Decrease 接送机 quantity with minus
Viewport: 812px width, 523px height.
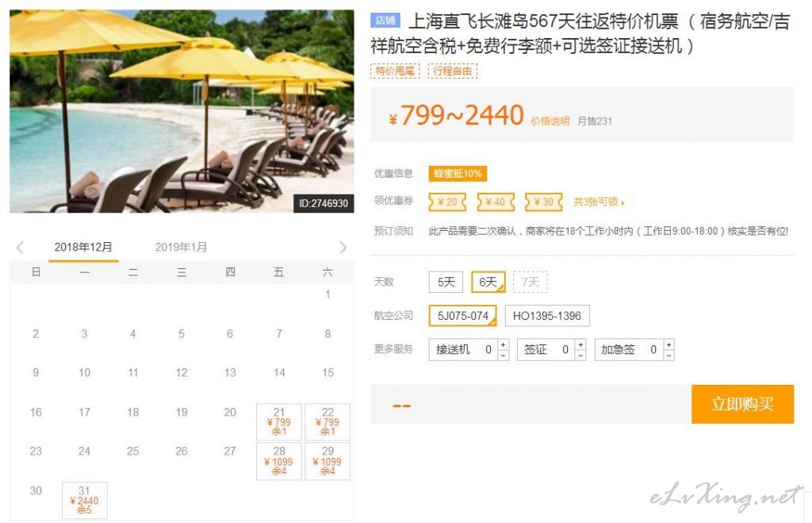(503, 356)
